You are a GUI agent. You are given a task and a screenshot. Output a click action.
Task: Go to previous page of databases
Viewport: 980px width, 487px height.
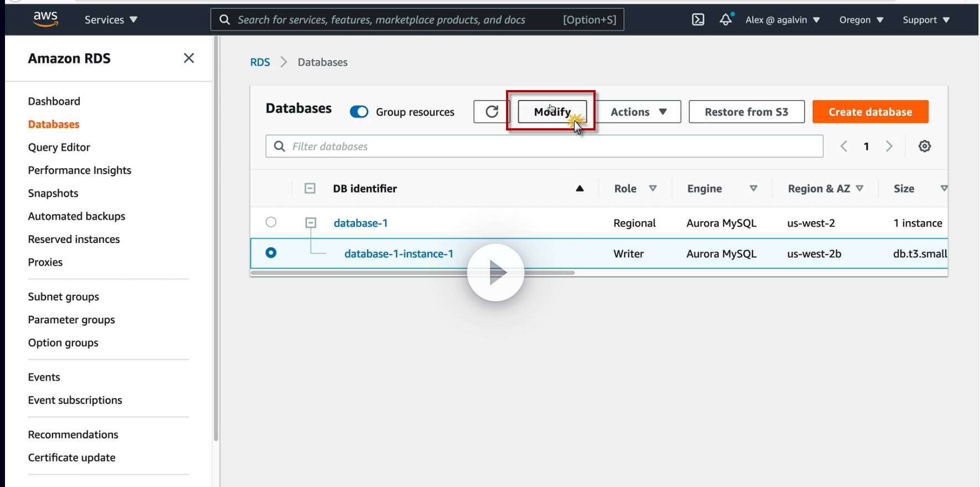(843, 146)
